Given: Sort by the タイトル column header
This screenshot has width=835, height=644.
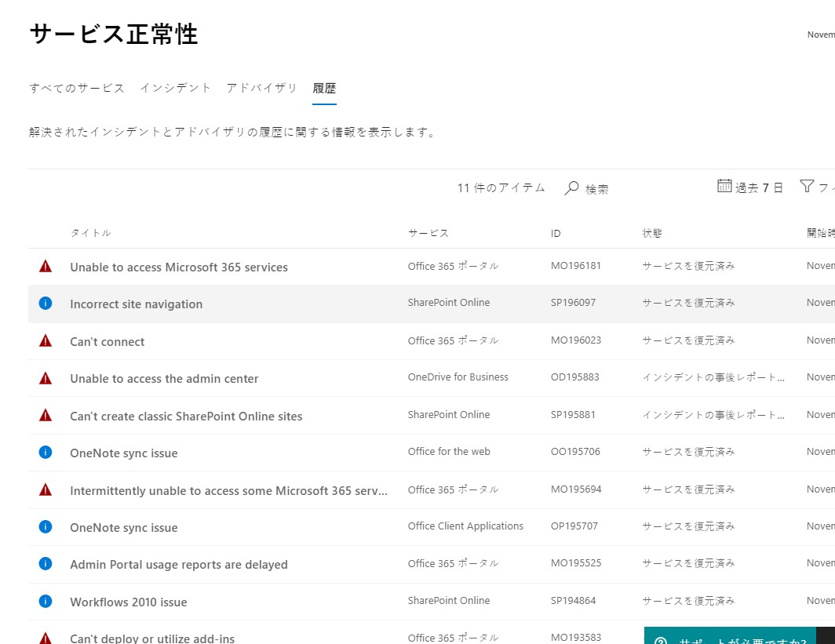Looking at the screenshot, I should (91, 233).
